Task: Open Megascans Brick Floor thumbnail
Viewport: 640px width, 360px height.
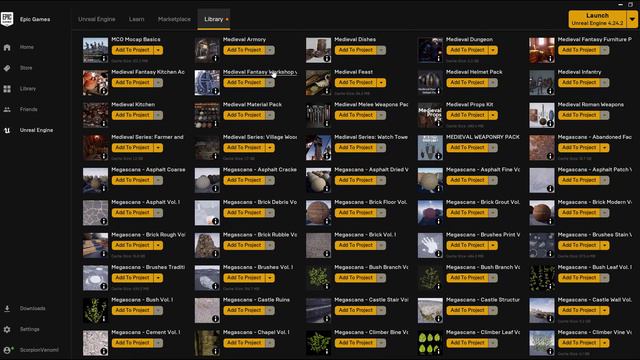Action: click(x=318, y=213)
